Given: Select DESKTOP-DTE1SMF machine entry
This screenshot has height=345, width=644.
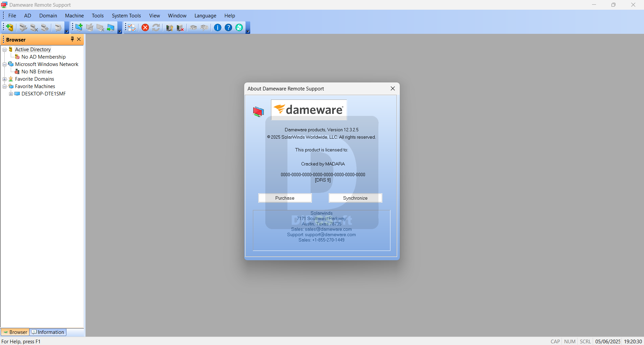Looking at the screenshot, I should pyautogui.click(x=44, y=94).
